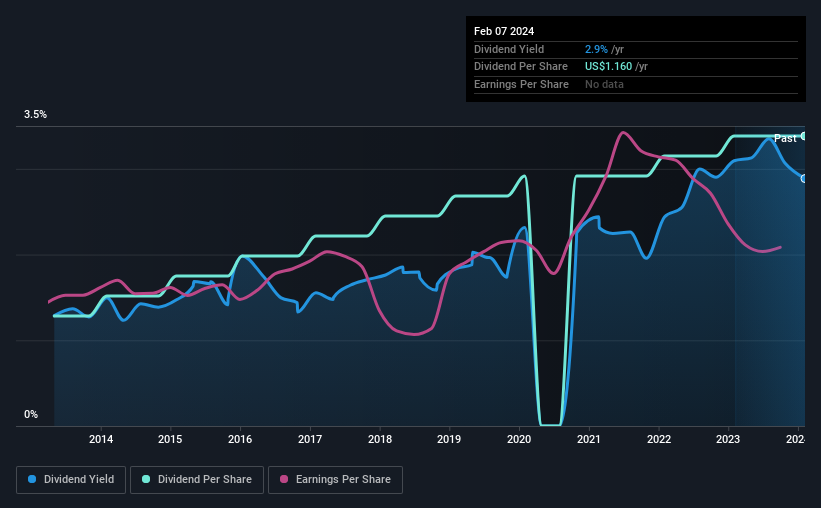The width and height of the screenshot is (821, 508).
Task: Click the 2018 x-axis year label
Action: [380, 439]
